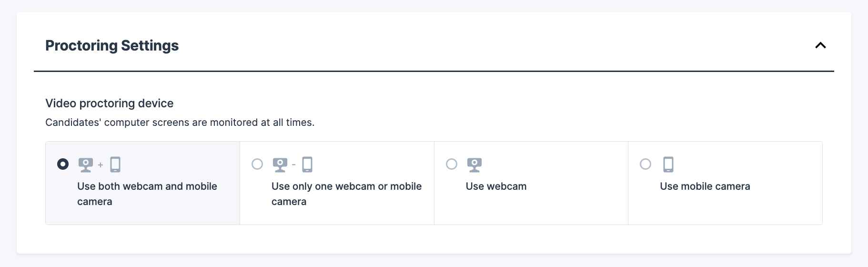The width and height of the screenshot is (868, 267).
Task: Click the webcam icon above Use webcam
Action: [x=474, y=164]
